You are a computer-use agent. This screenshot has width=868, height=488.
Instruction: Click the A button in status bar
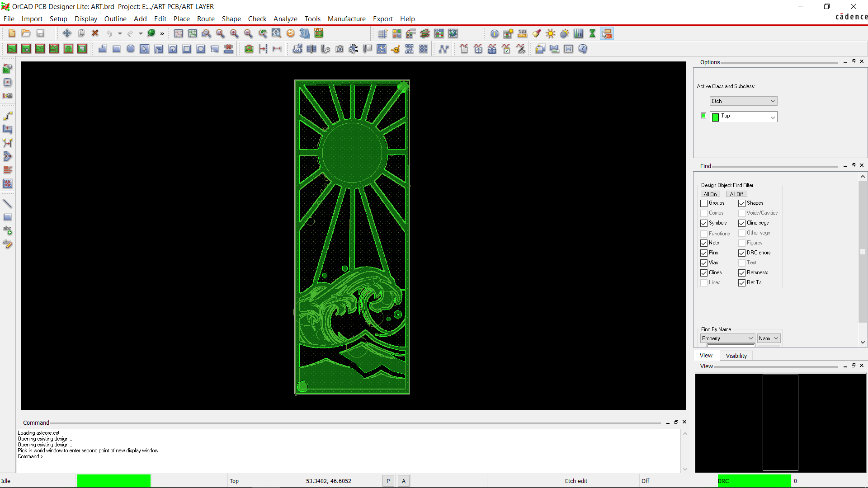[404, 481]
